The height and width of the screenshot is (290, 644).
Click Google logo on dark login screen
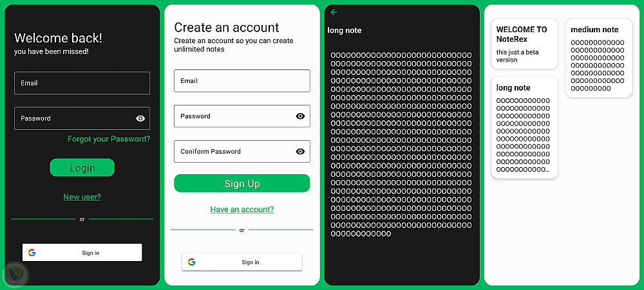coord(32,253)
